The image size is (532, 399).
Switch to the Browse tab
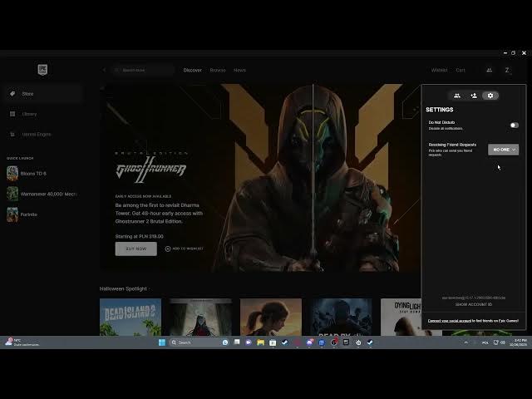coord(218,70)
